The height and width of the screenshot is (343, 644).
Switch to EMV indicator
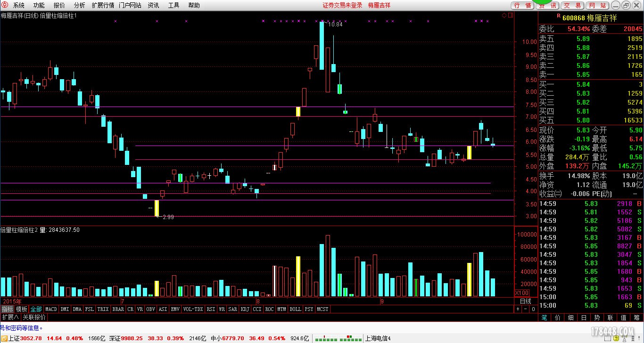tap(175, 309)
